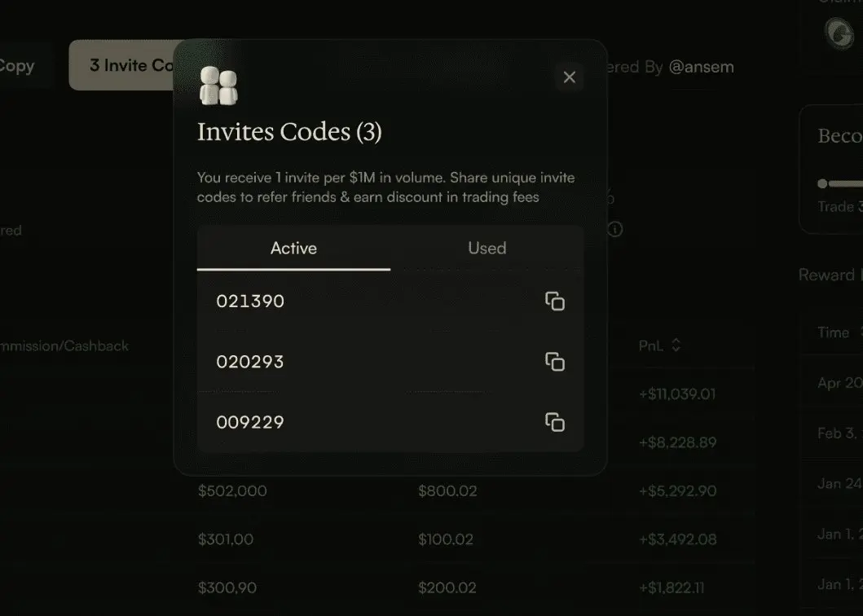Click the info circle icon behind the dialog
Screen dimensions: 863x616
click(x=614, y=229)
